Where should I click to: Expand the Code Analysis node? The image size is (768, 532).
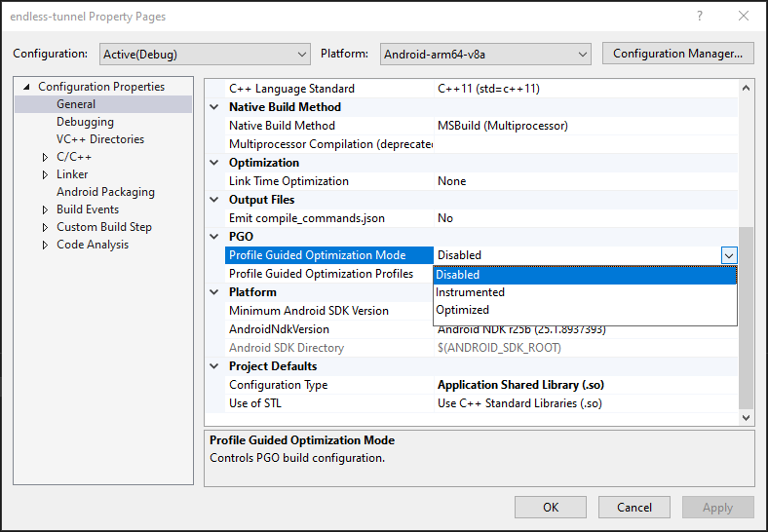(45, 245)
